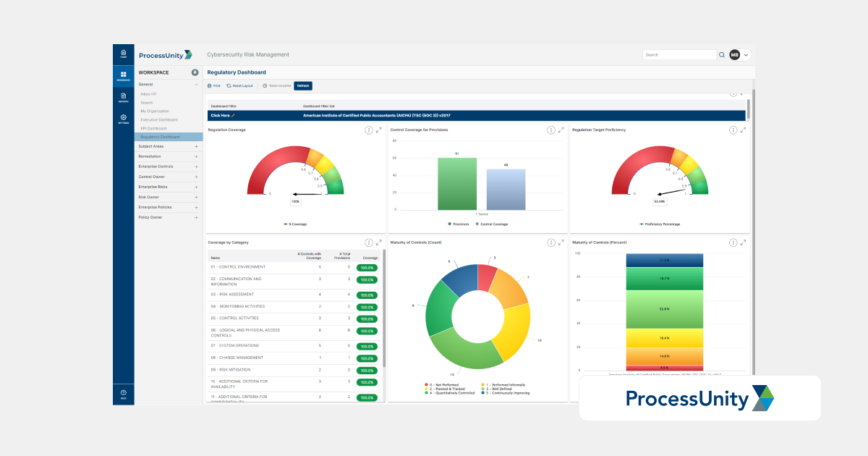Toggle 1 - Performed Informally legend entry

click(x=503, y=385)
